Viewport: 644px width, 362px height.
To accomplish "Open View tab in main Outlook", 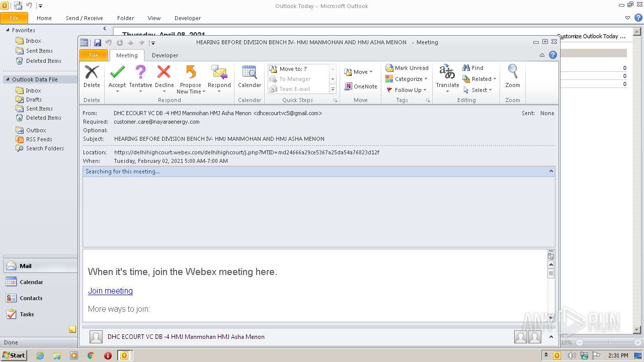I will (154, 18).
